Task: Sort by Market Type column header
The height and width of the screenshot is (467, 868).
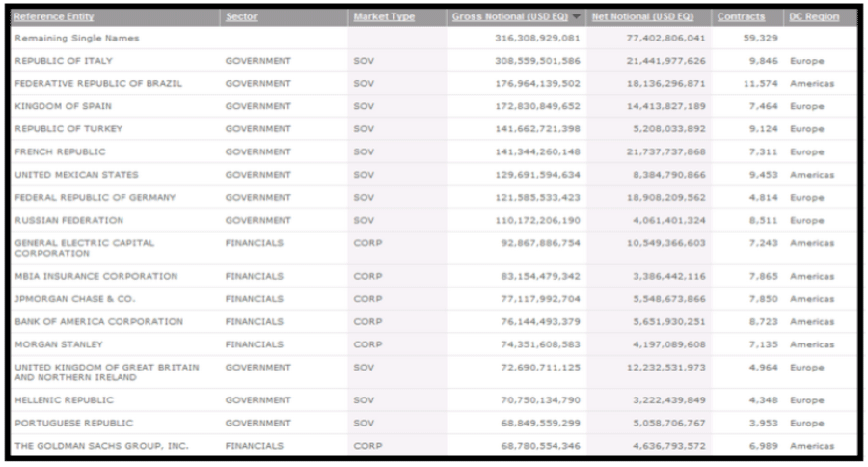Action: pos(384,16)
